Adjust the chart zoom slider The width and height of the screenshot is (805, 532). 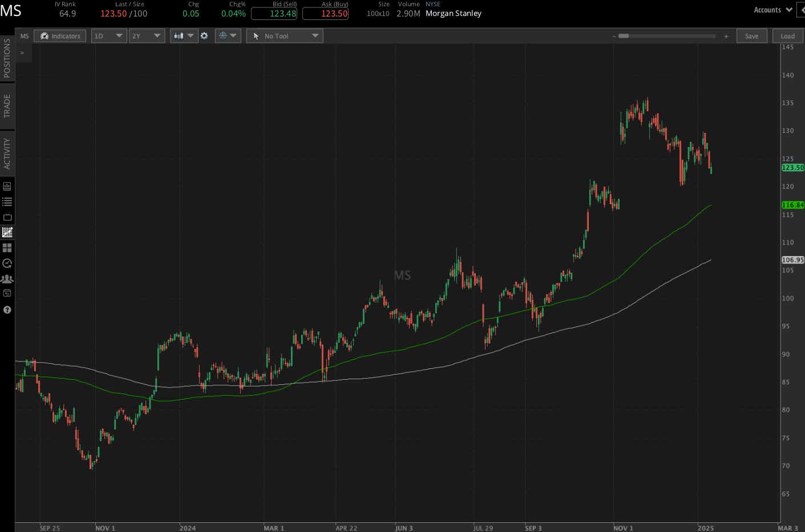tap(625, 35)
